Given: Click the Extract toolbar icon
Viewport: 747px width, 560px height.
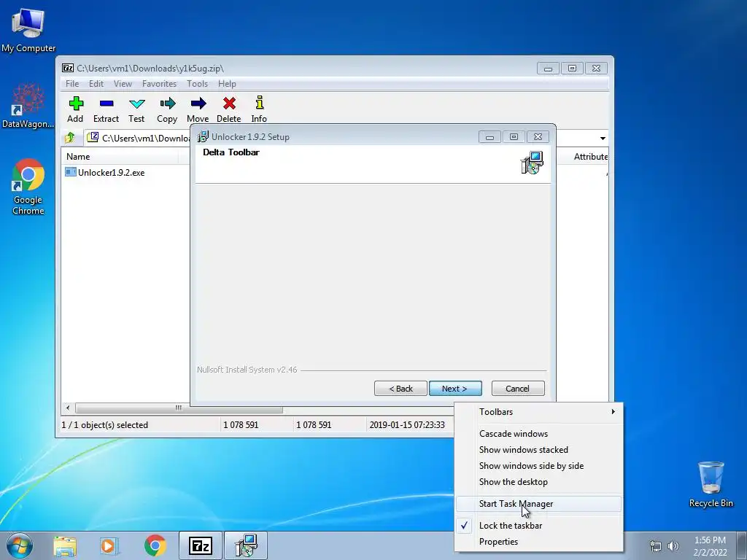Looking at the screenshot, I should [x=106, y=109].
